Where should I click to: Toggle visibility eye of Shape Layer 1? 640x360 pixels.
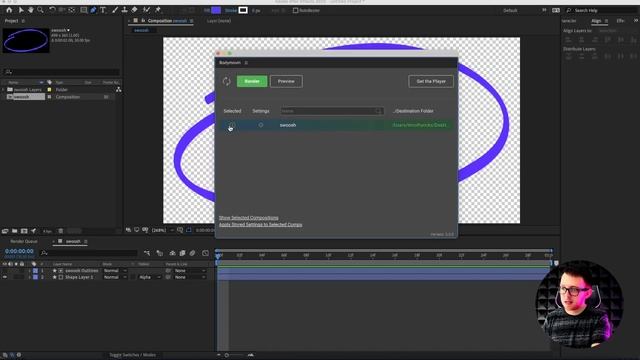tap(4, 277)
